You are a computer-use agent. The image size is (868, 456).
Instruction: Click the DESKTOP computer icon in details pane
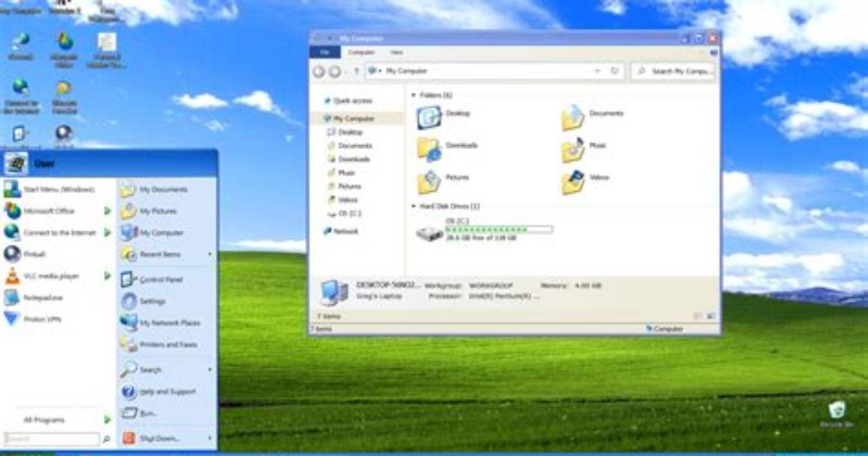pos(335,292)
